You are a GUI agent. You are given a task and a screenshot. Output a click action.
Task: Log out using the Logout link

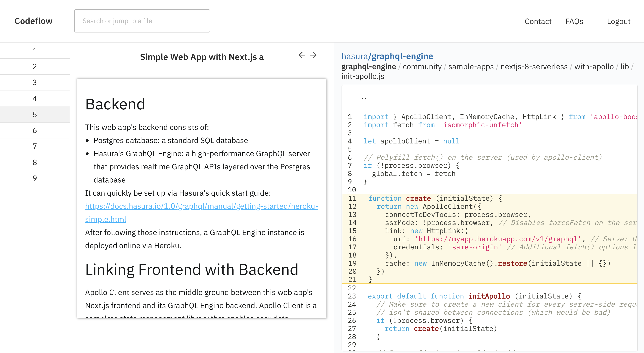618,21
